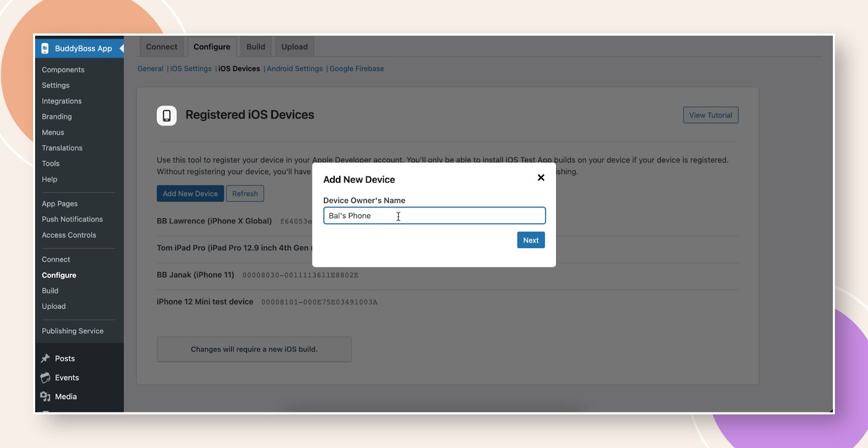Open the General sub-navigation link
The image size is (868, 448).
tap(150, 68)
